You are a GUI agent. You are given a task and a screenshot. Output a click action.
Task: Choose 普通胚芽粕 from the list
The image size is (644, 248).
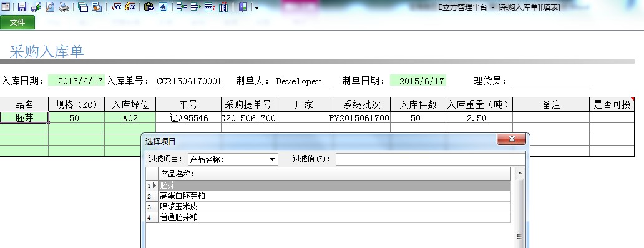point(334,217)
